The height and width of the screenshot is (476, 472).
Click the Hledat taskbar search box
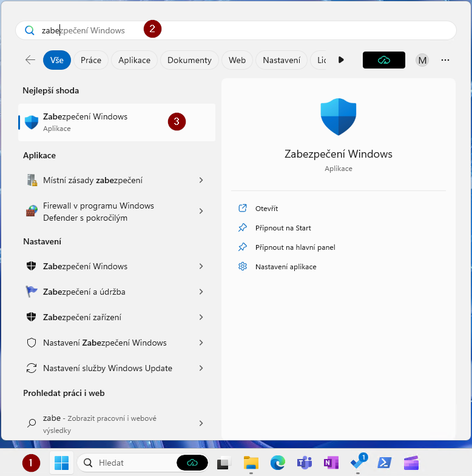[143, 463]
